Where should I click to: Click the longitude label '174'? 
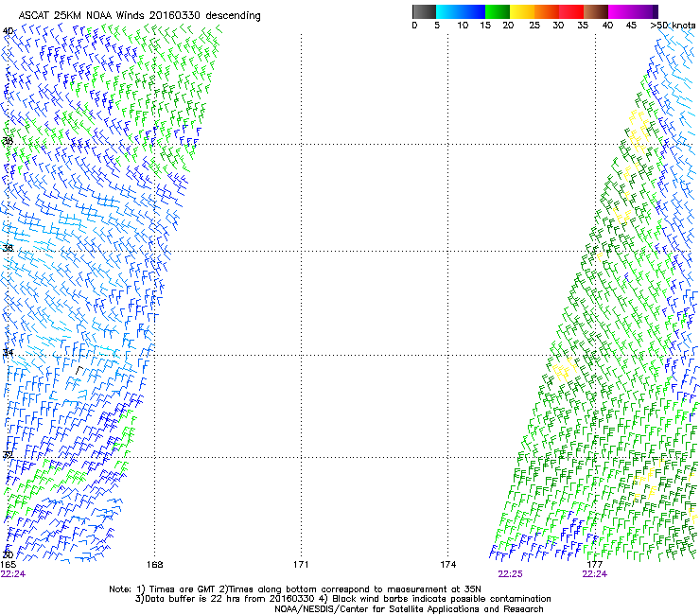pos(447,565)
